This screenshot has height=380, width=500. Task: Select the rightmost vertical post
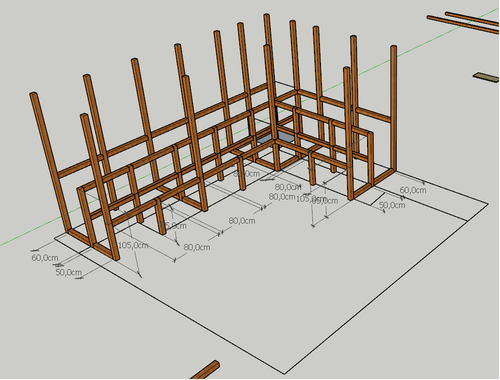[394, 108]
